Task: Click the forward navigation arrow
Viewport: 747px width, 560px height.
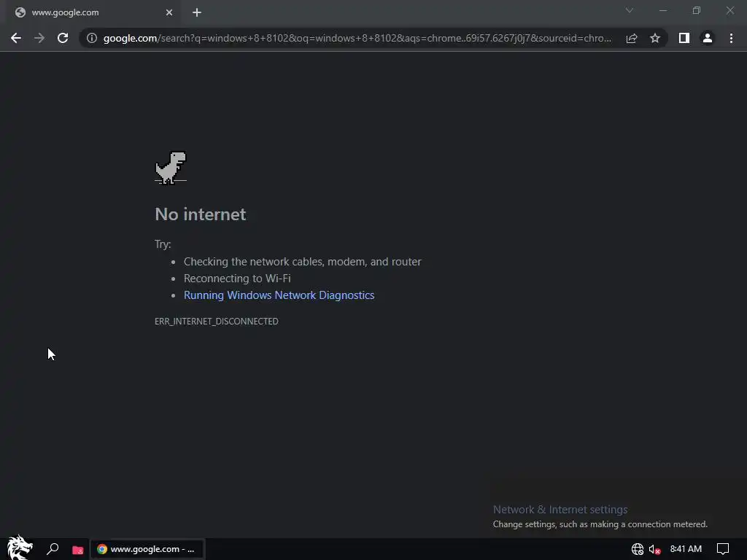Action: 39,38
